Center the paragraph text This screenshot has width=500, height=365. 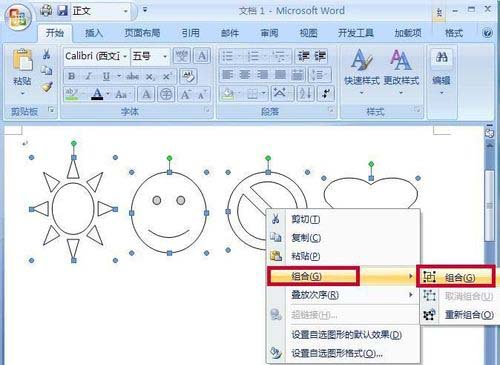[245, 75]
